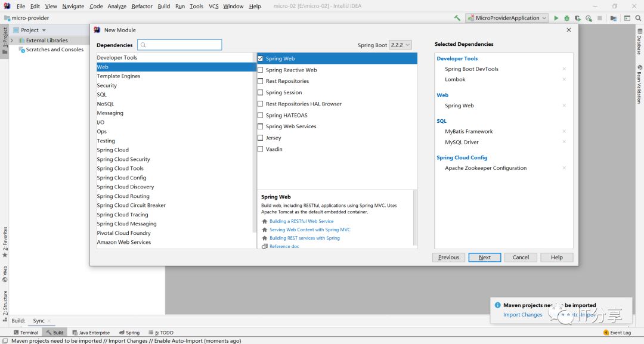Check the Spring Web Services checkbox

point(261,126)
